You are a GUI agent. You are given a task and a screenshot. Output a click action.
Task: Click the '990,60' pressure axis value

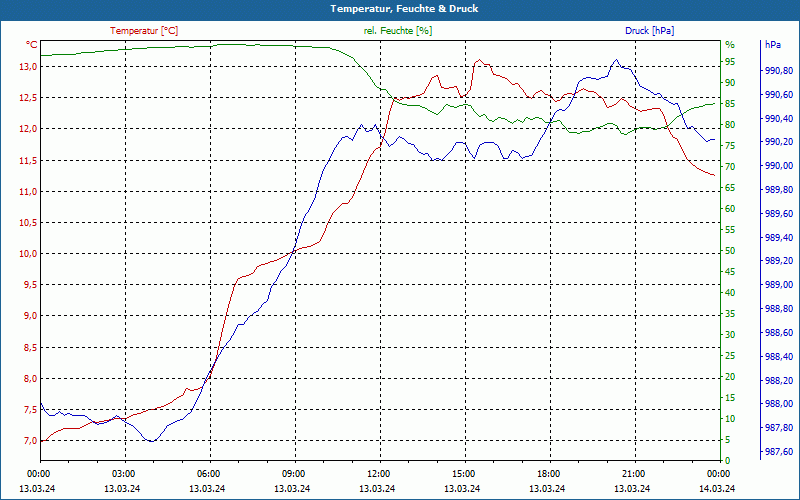pos(779,95)
